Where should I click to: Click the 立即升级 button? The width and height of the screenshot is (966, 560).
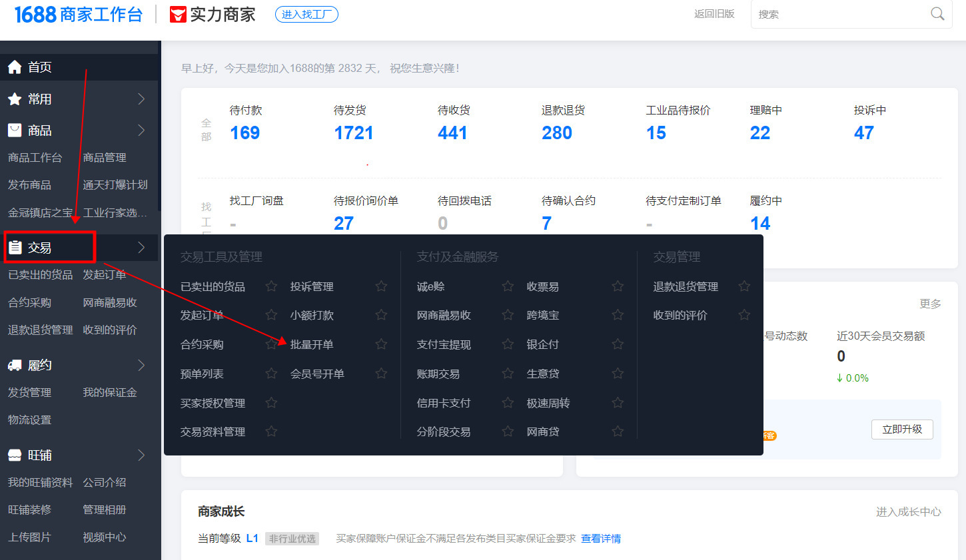point(902,429)
